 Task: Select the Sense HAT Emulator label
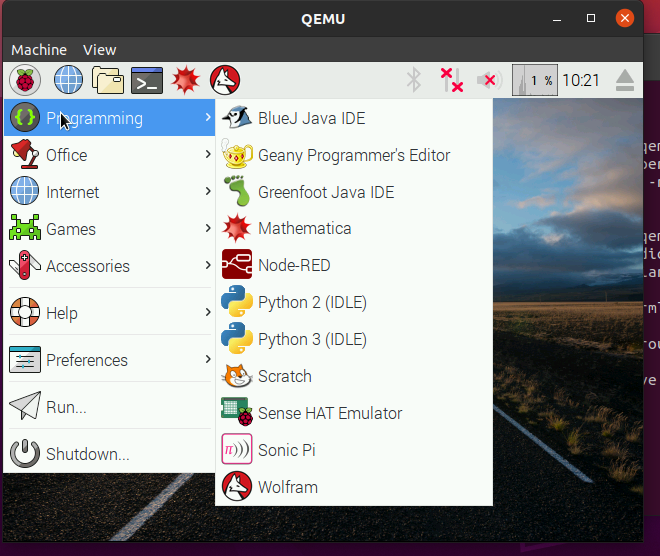330,414
